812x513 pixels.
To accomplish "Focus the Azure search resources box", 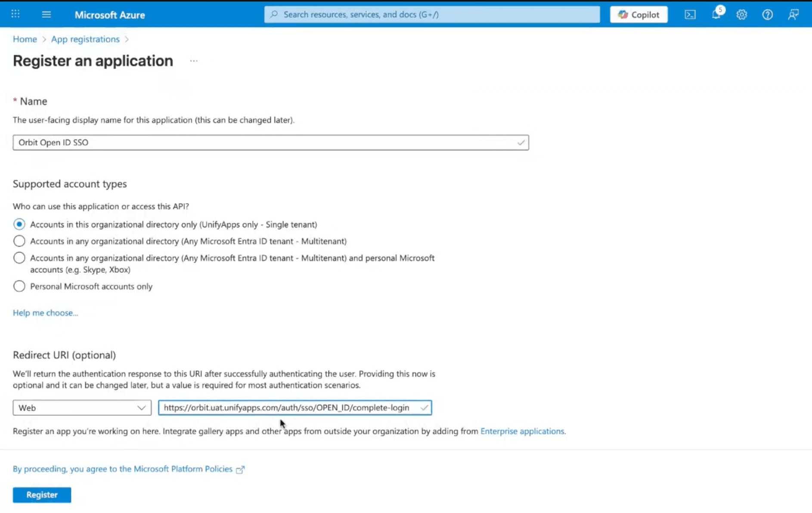I will coord(432,15).
